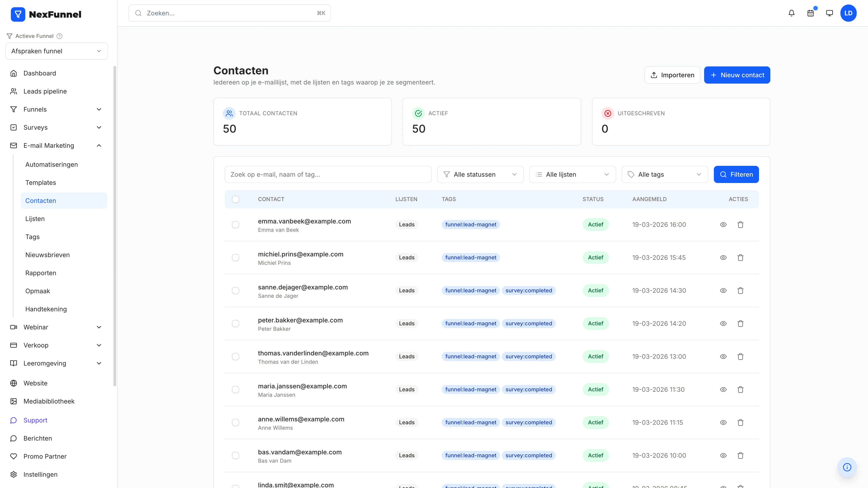Click the survey:completed tag on sanne.dejager row
Image resolution: width=868 pixels, height=488 pixels.
(x=528, y=291)
